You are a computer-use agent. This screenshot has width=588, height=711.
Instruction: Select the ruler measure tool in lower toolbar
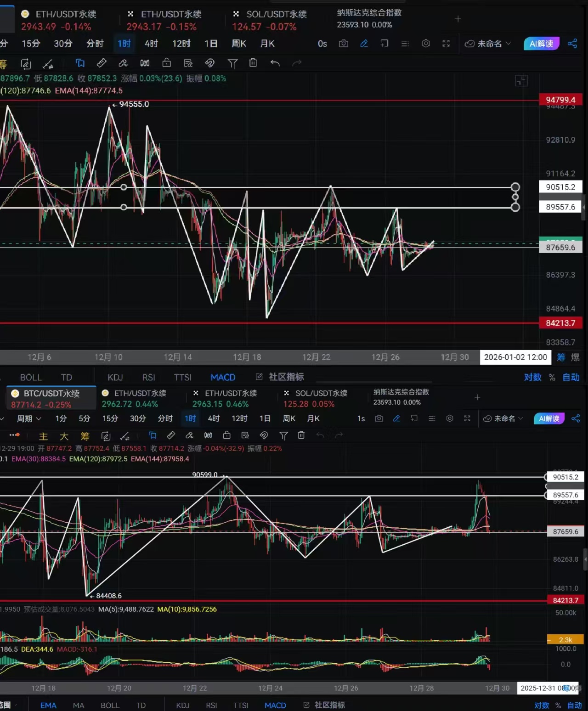[x=171, y=435]
